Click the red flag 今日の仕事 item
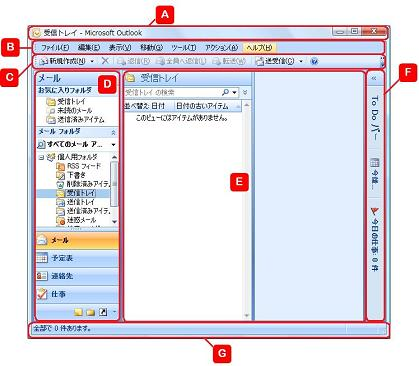Screen dimensions: 419x366 coord(375,239)
